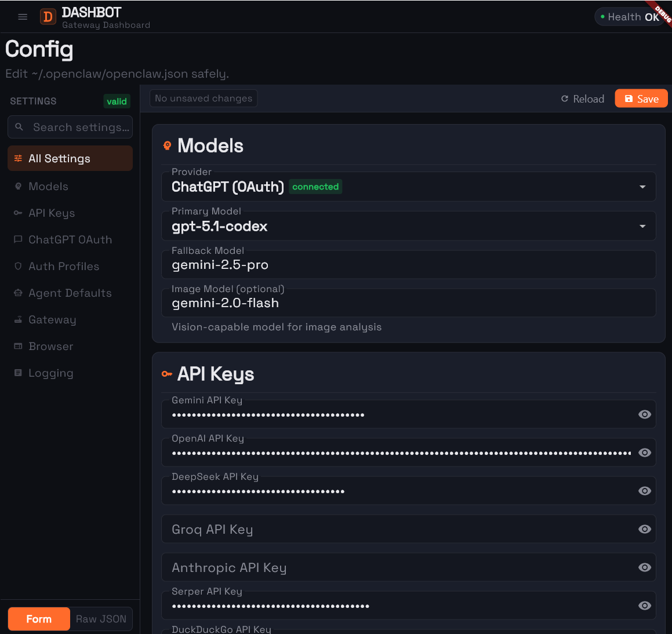Save the configuration

click(641, 98)
